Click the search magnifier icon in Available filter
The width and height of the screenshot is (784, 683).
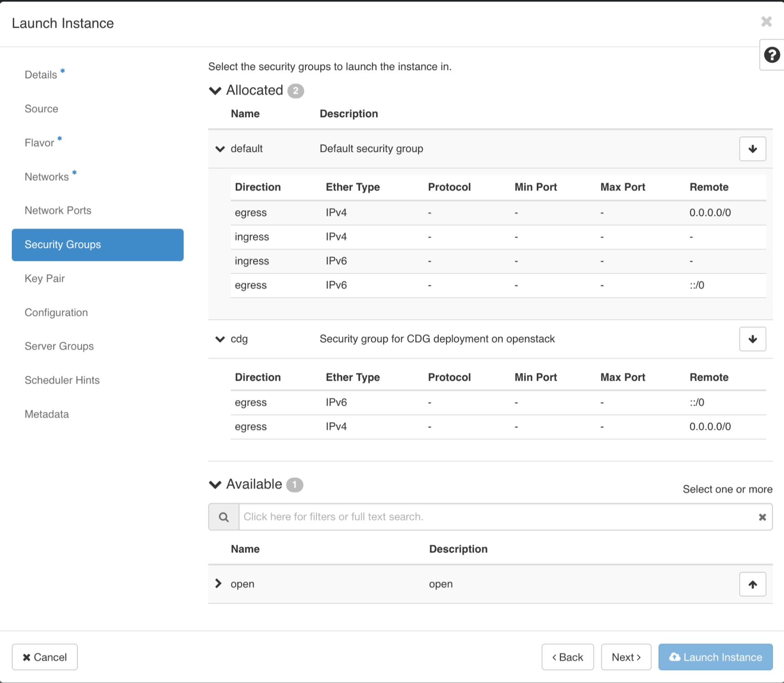[223, 517]
